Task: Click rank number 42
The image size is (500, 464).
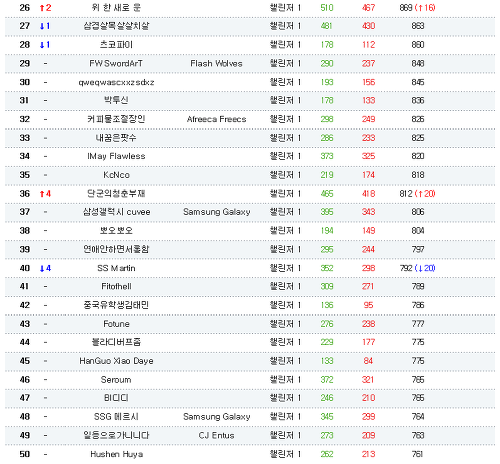Action: (25, 305)
